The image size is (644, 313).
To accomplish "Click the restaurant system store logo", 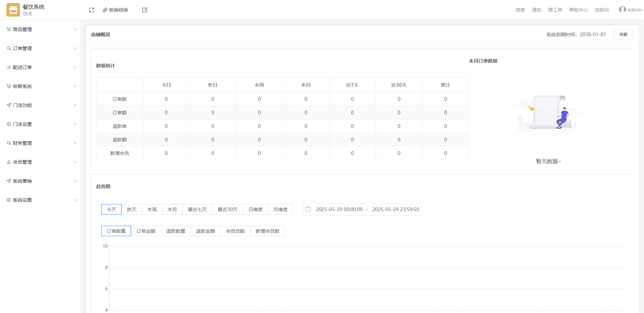I will tap(13, 10).
